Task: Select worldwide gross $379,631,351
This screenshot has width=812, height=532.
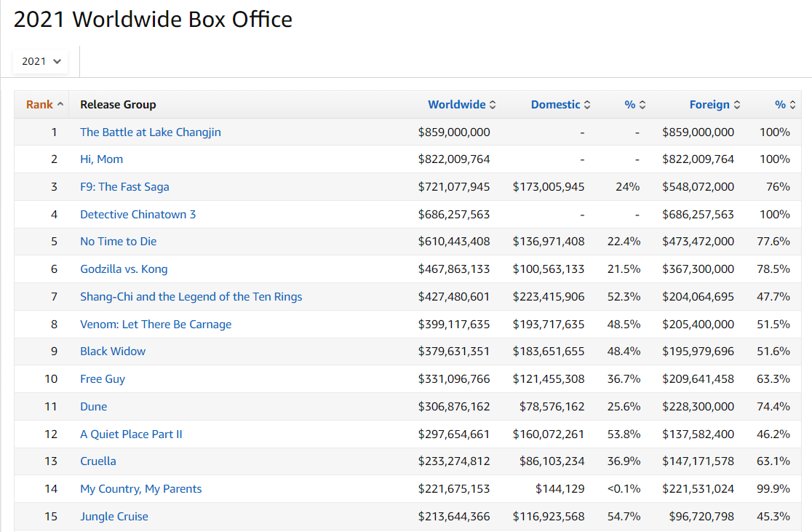Action: 454,352
